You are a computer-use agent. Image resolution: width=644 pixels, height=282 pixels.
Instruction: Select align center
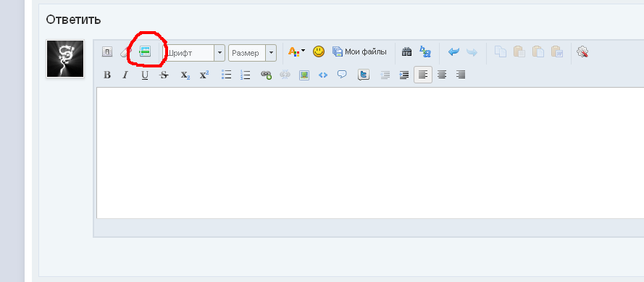(442, 75)
